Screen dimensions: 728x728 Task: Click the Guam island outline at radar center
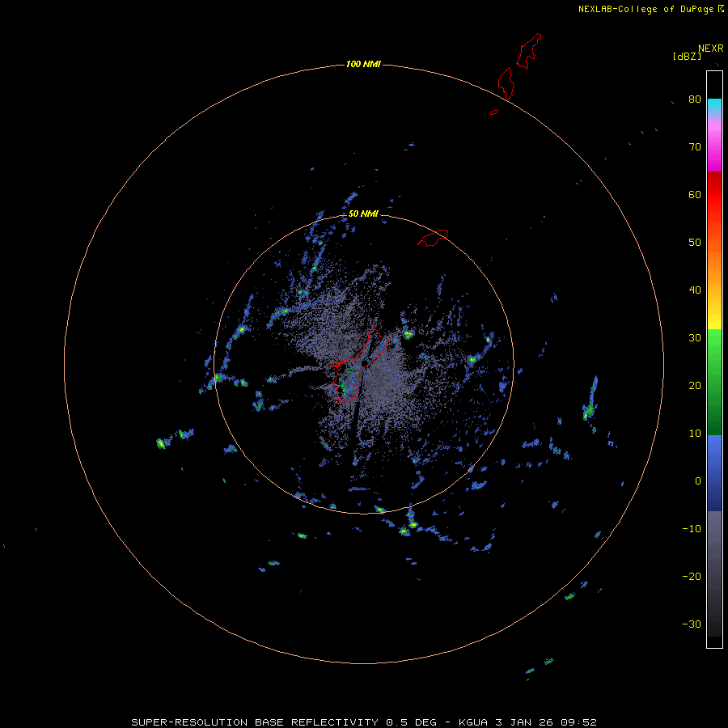(359, 365)
